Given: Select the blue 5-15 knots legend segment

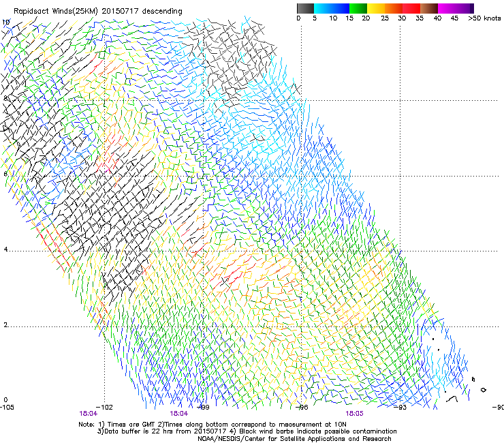Looking at the screenshot, I should 332,8.
